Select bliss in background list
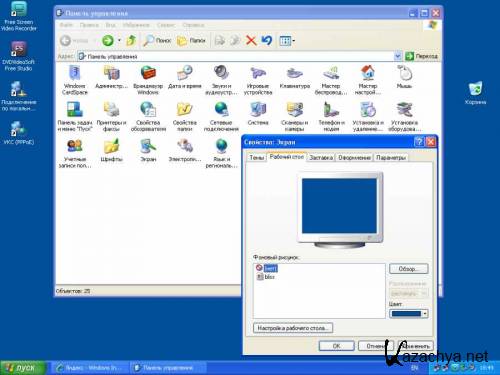 tap(266, 277)
